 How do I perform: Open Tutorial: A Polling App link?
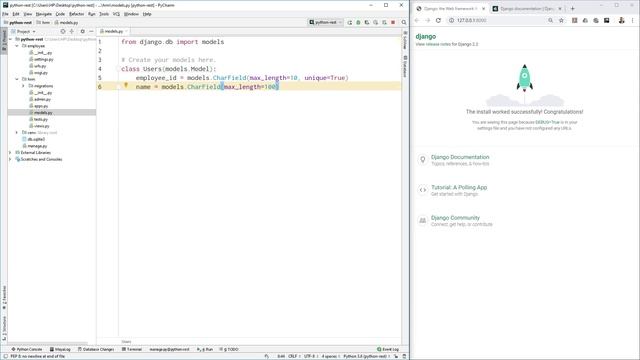tap(459, 187)
